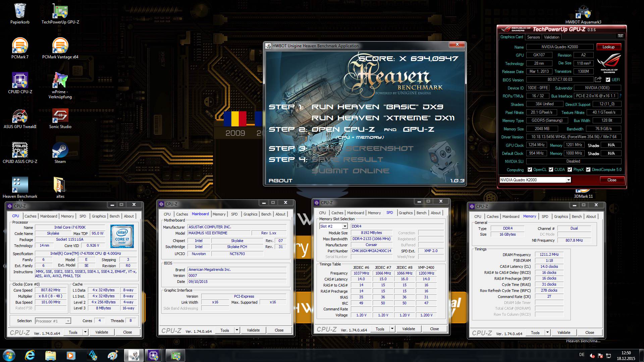Toggle the PhysX checkbox
Image resolution: width=644 pixels, height=362 pixels.
click(570, 170)
